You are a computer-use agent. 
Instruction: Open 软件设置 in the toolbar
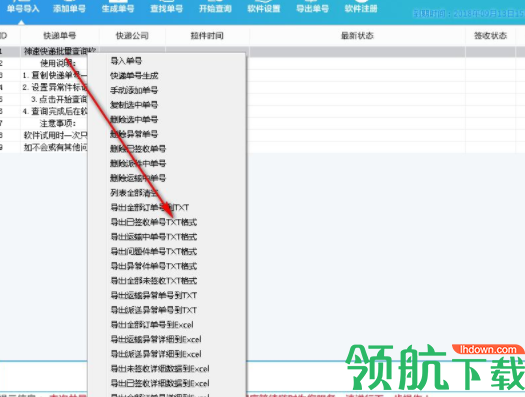click(x=264, y=8)
